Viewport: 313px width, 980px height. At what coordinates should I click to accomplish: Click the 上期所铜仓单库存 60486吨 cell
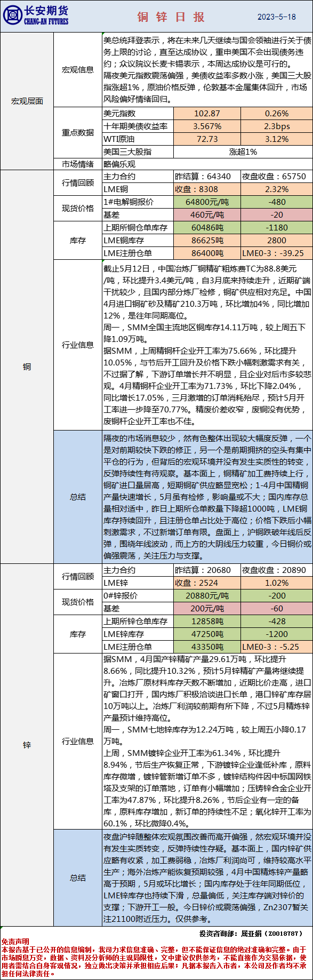tap(207, 227)
